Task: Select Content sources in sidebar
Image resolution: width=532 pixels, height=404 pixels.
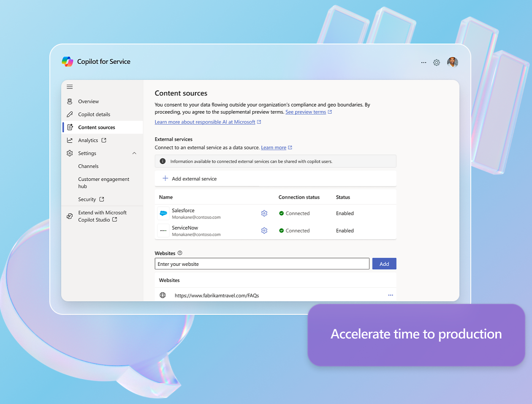Action: (x=96, y=127)
